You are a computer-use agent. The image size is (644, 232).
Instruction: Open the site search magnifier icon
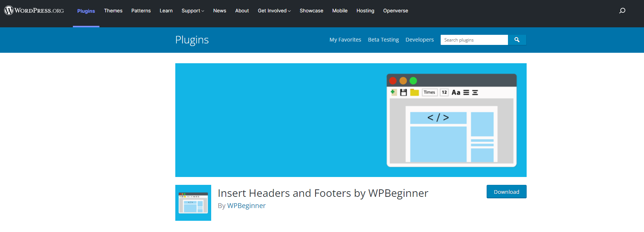click(622, 10)
